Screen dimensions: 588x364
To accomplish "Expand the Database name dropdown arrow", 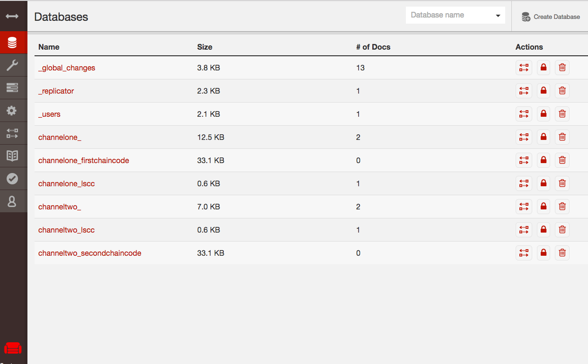I will click(498, 16).
